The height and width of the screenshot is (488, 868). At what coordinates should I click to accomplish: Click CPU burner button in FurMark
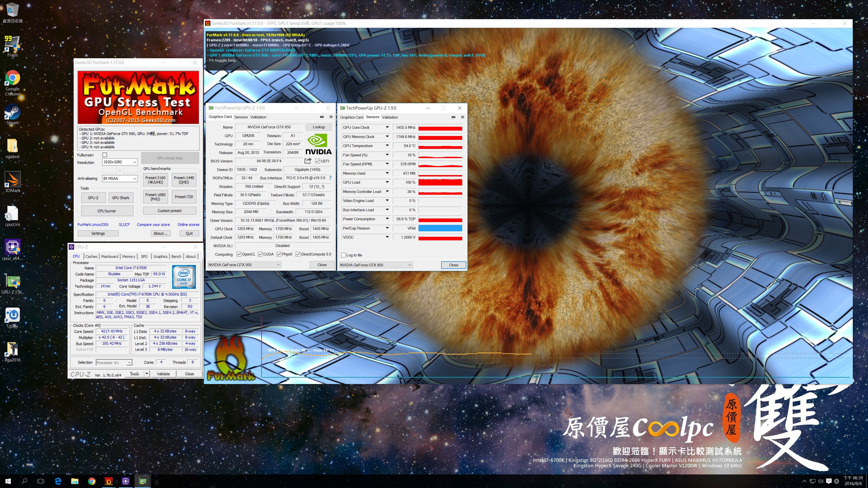tap(107, 211)
